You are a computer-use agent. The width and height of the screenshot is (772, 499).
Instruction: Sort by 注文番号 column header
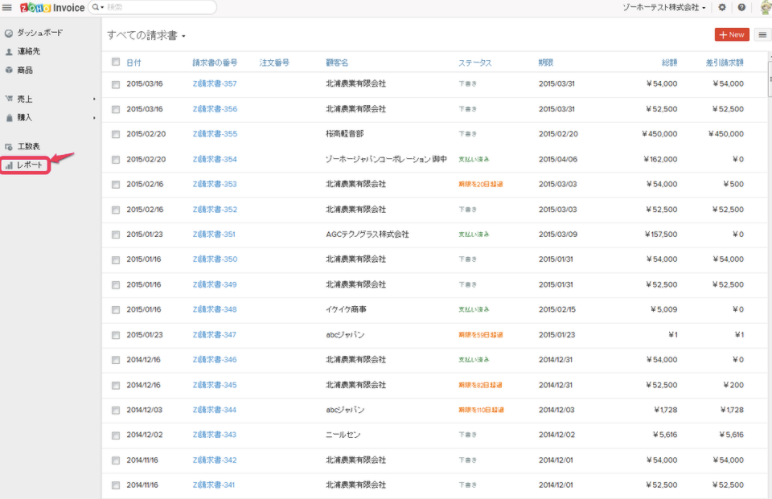point(274,62)
